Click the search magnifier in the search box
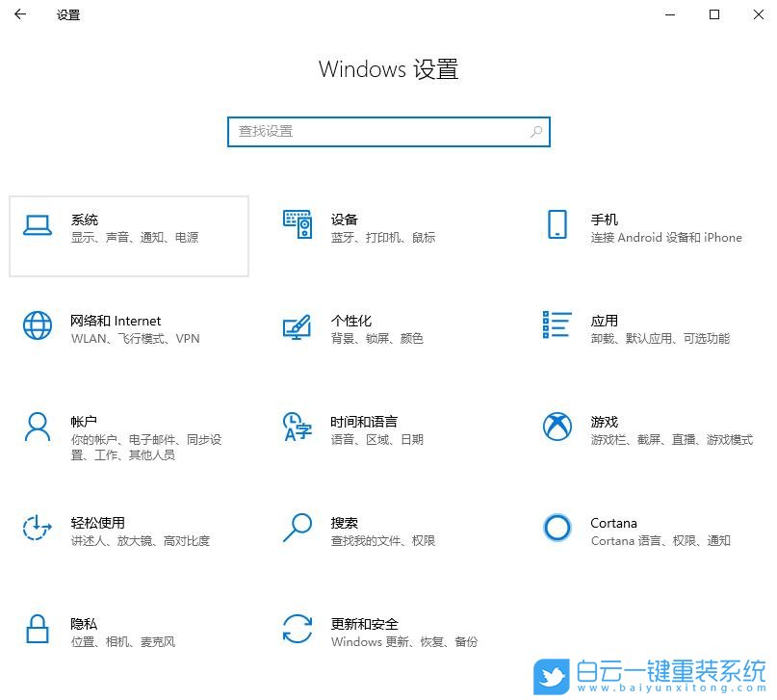777x700 pixels. coord(535,131)
